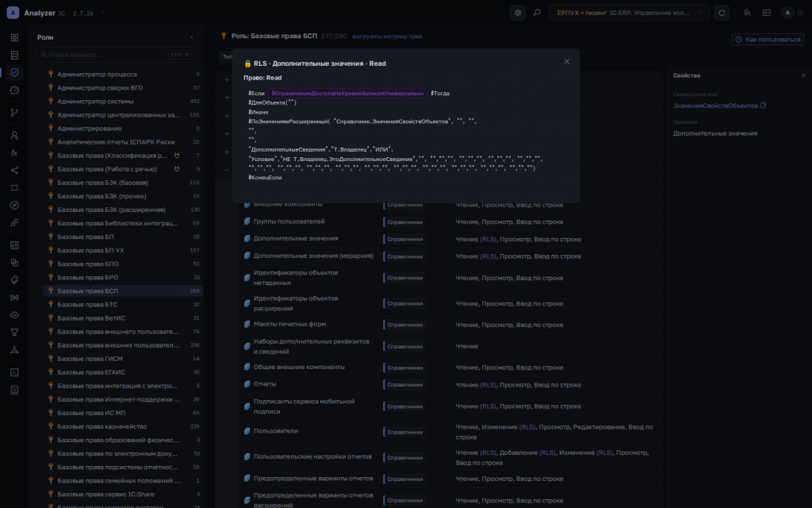This screenshot has width=812, height=508.
Task: Open the dashboard grid icon in sidebar
Action: (x=14, y=38)
